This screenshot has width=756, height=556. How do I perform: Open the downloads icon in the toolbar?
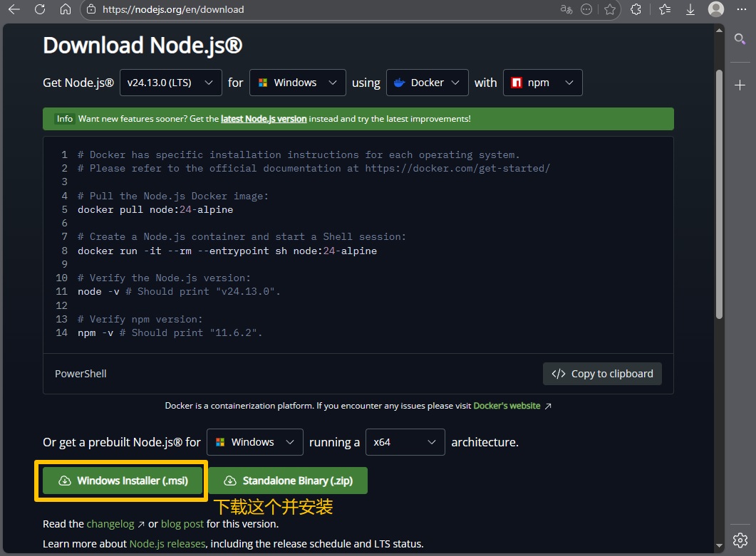690,9
